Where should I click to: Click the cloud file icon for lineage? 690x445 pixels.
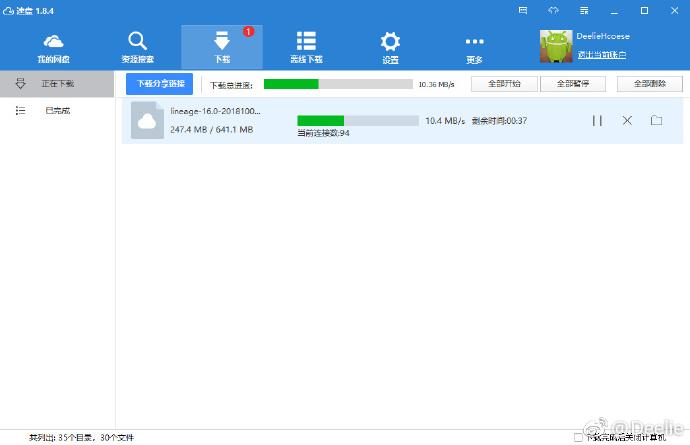pyautogui.click(x=147, y=120)
